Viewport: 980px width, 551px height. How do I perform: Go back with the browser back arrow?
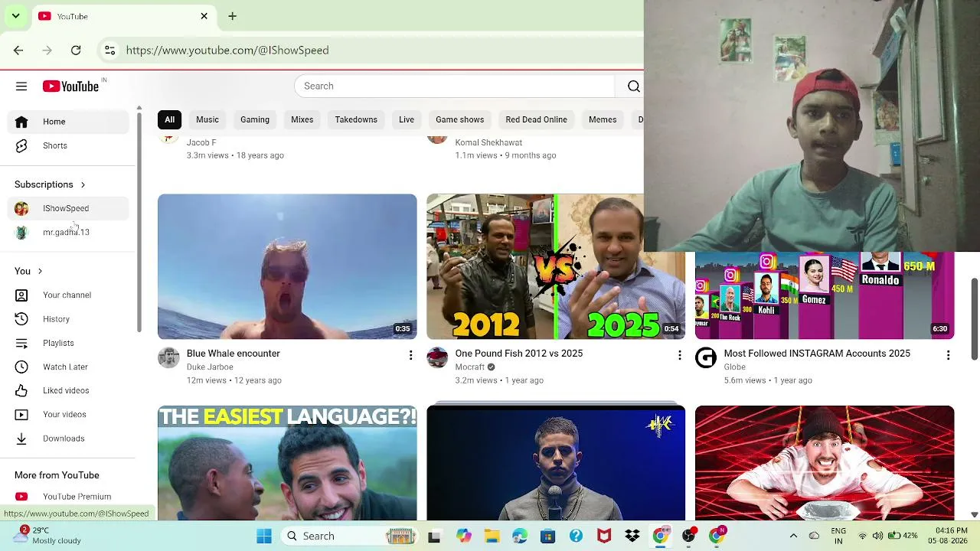[18, 51]
